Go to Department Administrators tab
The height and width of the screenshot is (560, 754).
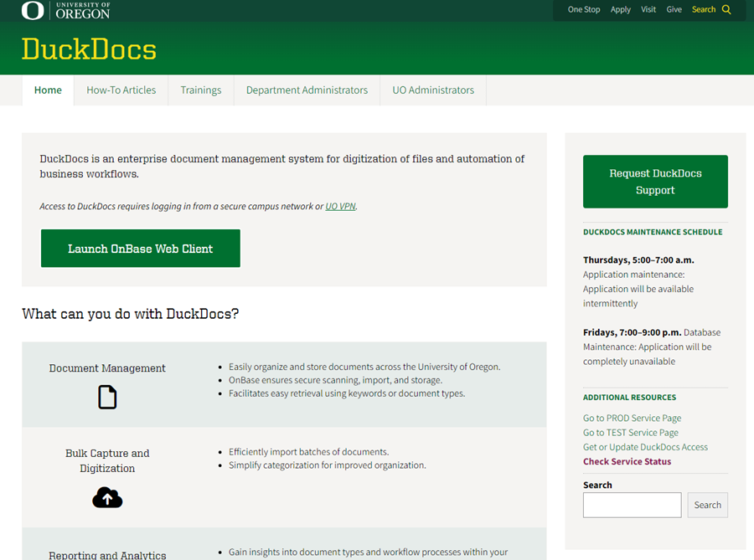(307, 90)
